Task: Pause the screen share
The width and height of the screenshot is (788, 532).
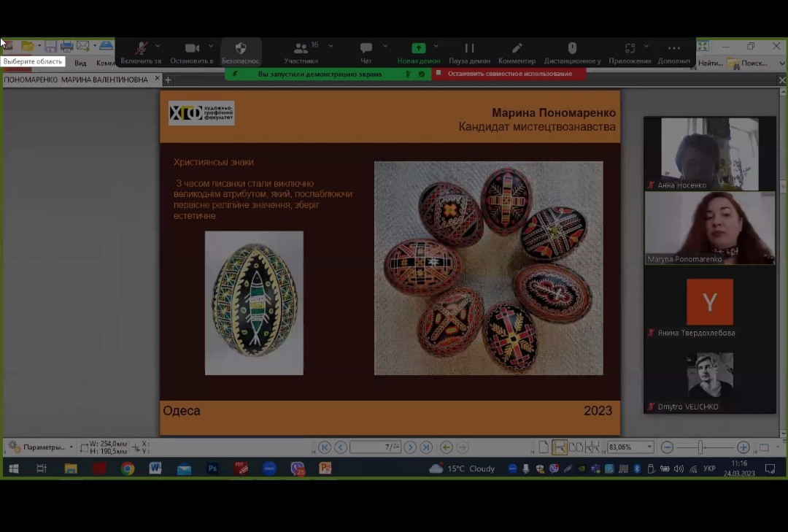Action: pyautogui.click(x=469, y=49)
